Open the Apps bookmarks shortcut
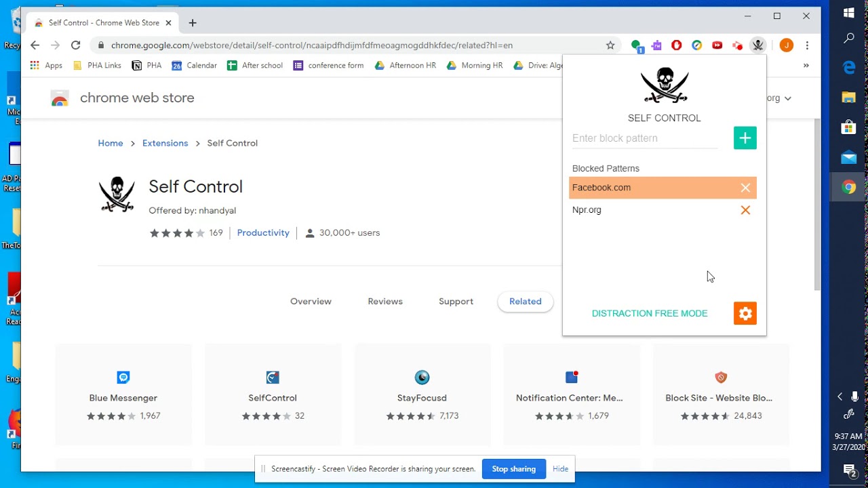Viewport: 868px width, 488px height. pyautogui.click(x=45, y=66)
